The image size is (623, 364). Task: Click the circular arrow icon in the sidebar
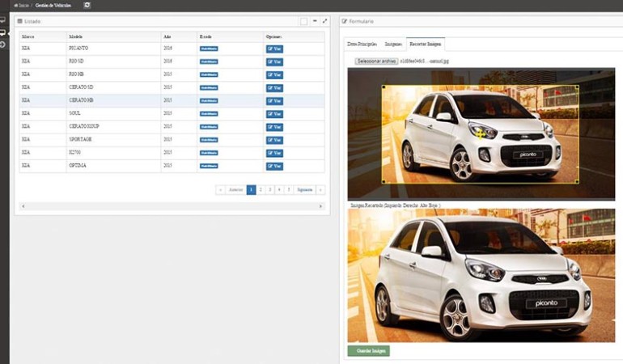[2, 44]
